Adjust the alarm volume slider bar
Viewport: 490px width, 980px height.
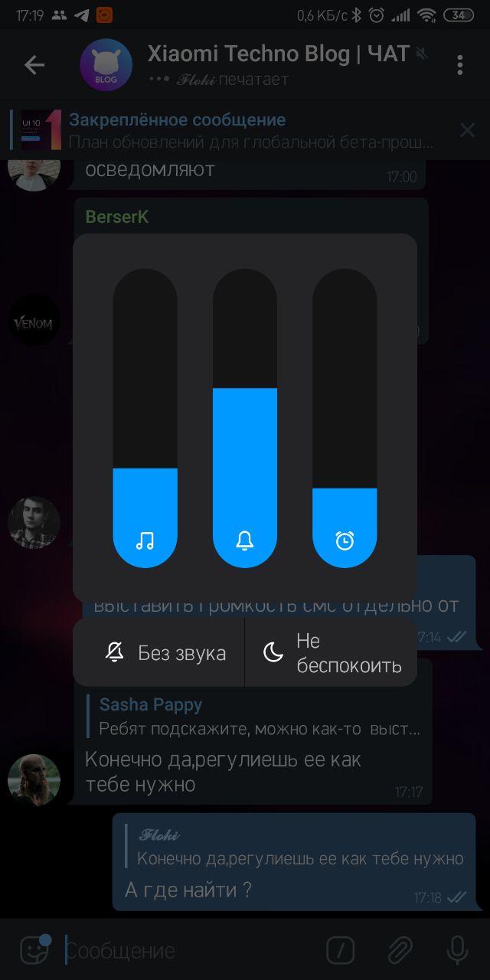[x=345, y=418]
